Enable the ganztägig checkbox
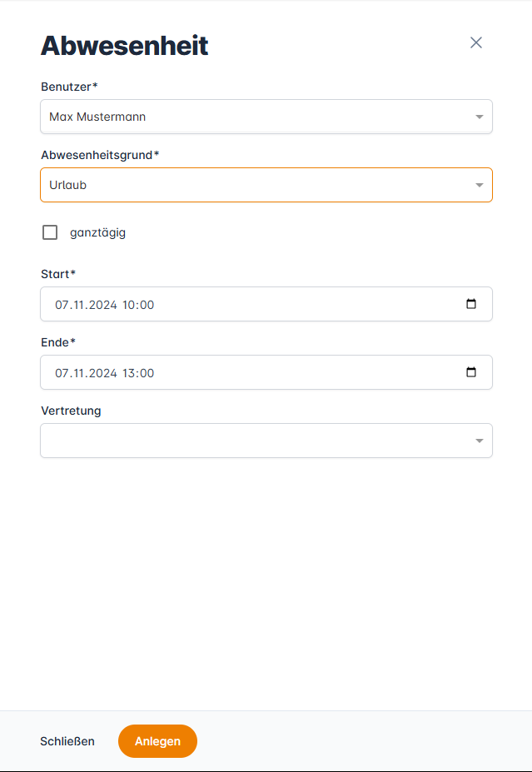Image resolution: width=532 pixels, height=772 pixels. (50, 232)
